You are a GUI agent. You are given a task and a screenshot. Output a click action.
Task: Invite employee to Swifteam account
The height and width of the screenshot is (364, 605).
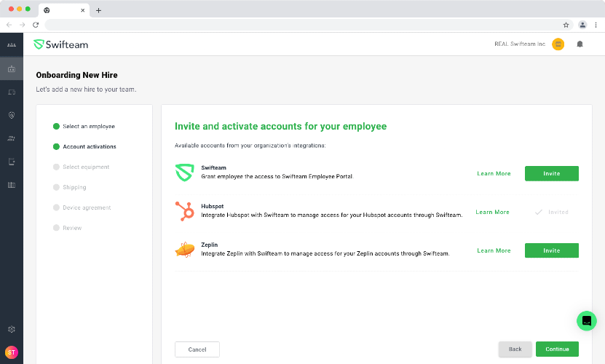pos(551,174)
